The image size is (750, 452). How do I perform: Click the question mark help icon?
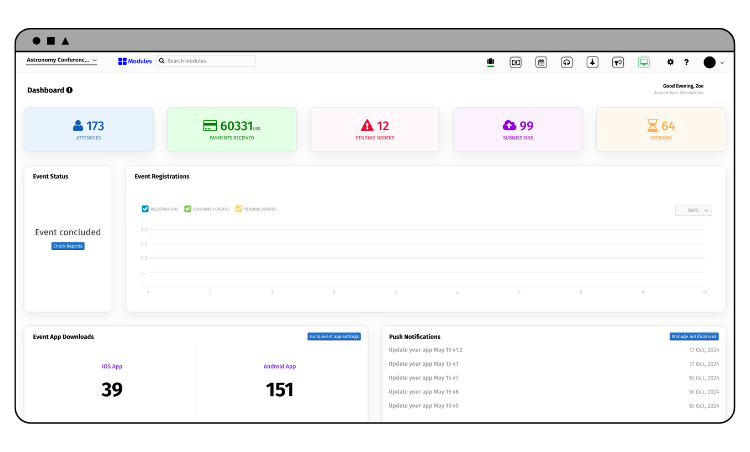point(686,62)
